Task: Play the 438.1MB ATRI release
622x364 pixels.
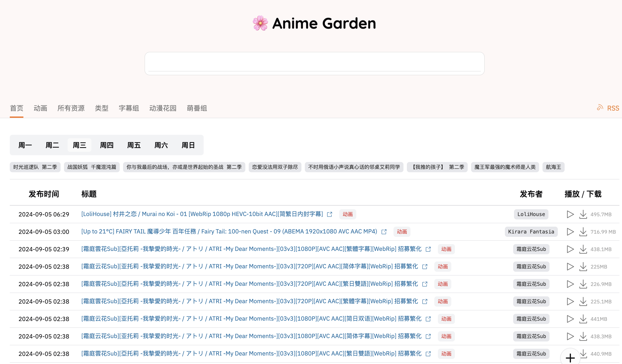Action: (x=570, y=249)
